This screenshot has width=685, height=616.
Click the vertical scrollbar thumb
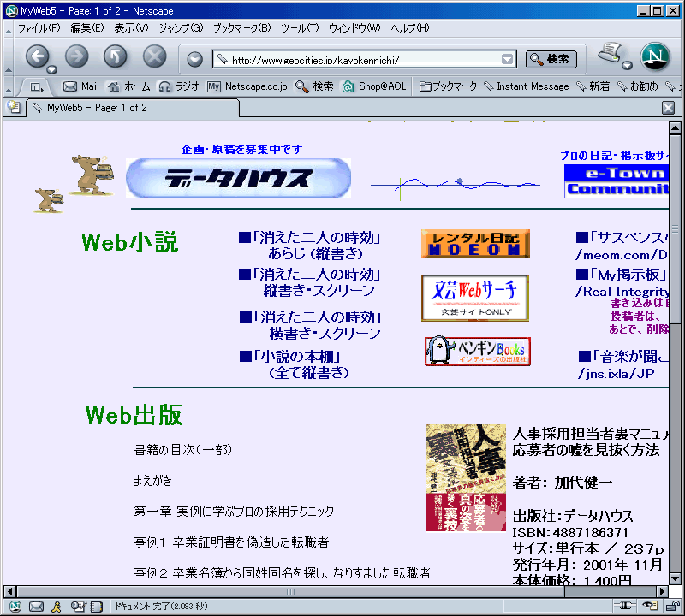pyautogui.click(x=675, y=229)
